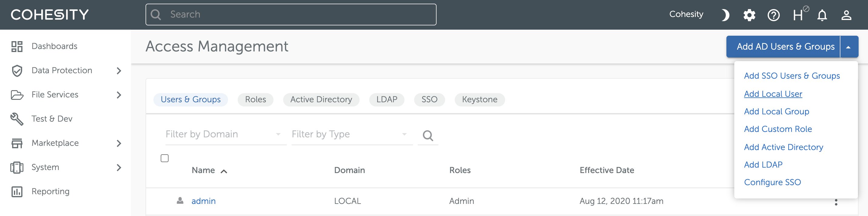Click Add AD Users & Groups button
This screenshot has height=216, width=868.
tap(783, 47)
